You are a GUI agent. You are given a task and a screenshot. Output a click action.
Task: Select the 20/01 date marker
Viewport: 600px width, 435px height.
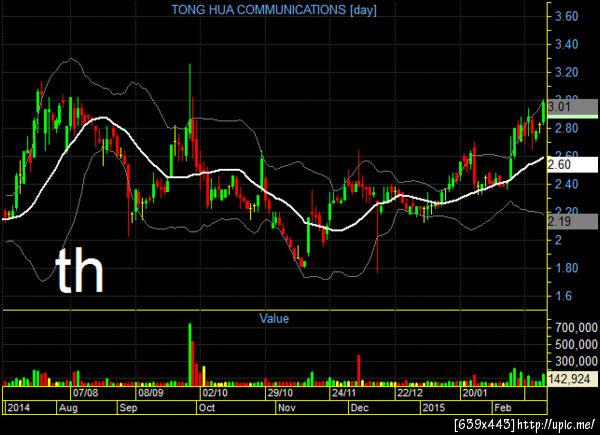coord(475,393)
